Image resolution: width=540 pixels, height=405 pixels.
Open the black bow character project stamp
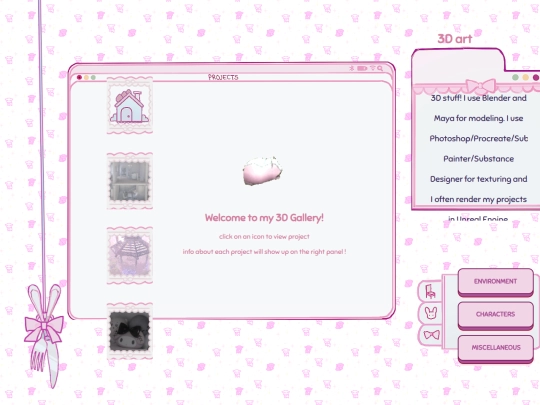click(x=130, y=331)
